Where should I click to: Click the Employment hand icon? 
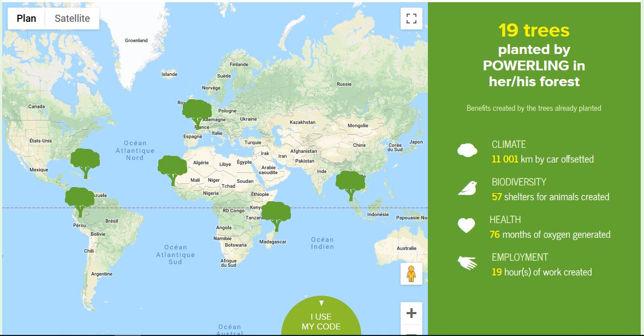(467, 262)
